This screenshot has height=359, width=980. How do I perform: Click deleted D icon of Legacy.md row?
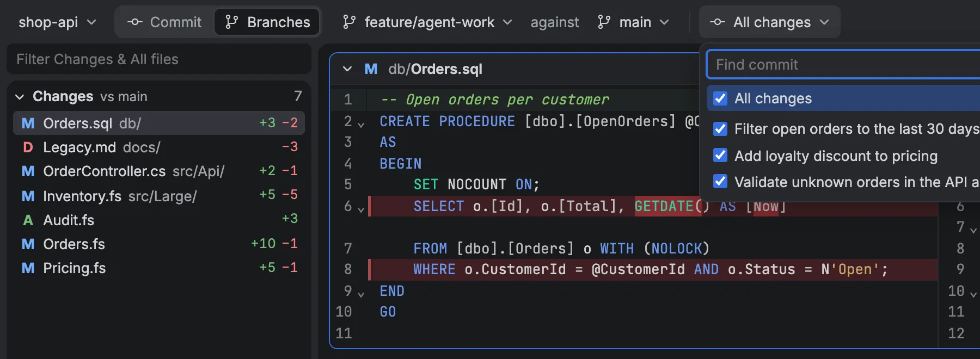click(x=28, y=147)
